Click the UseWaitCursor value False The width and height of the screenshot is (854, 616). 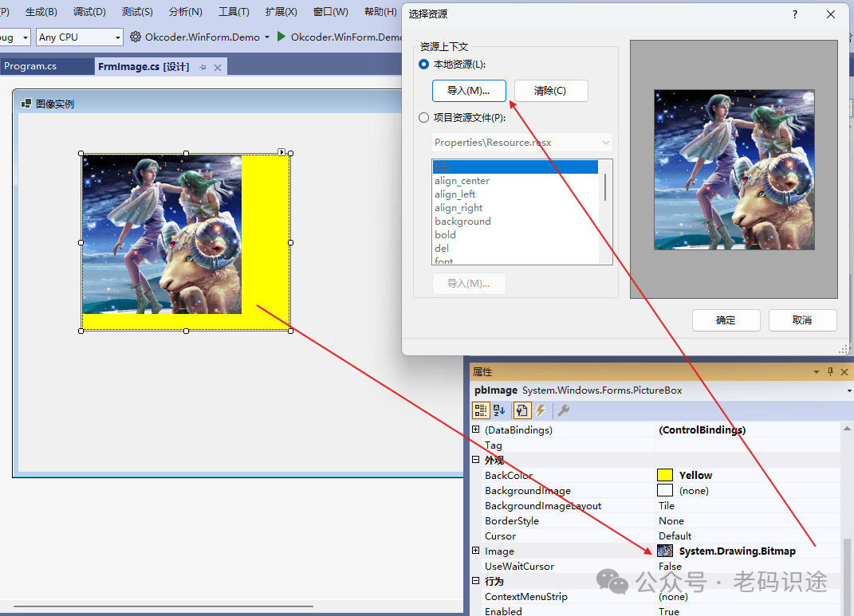[x=670, y=567]
